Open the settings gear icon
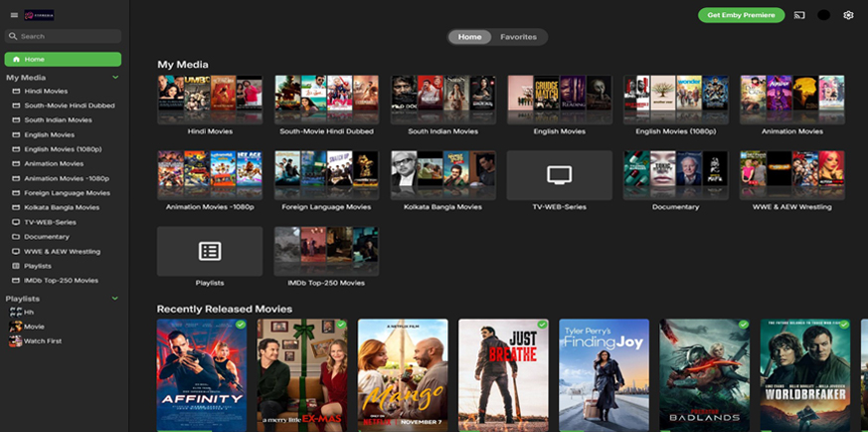Viewport: 868px width, 432px height. (848, 15)
